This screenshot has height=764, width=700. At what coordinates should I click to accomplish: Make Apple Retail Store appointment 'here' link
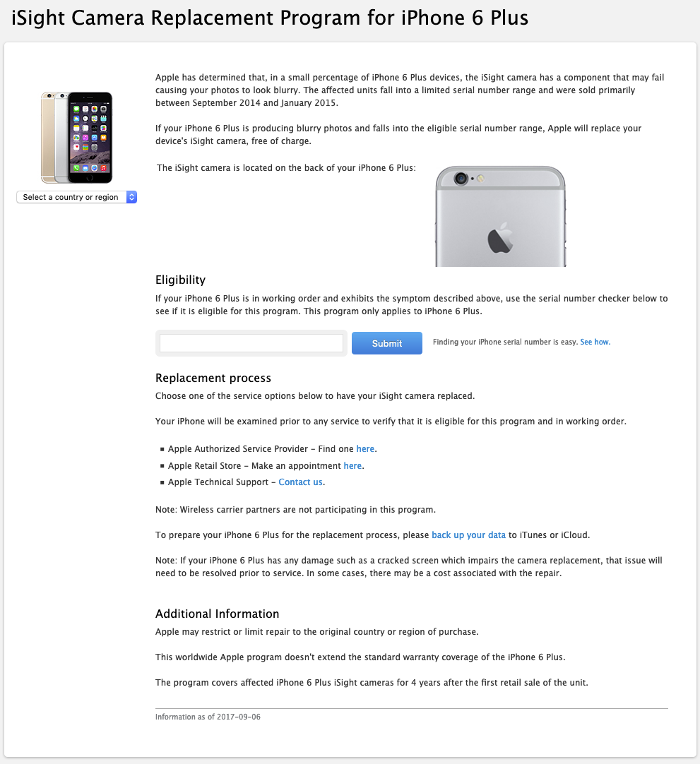352,466
